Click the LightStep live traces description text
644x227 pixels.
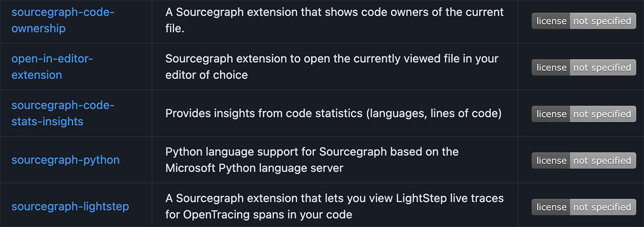[x=334, y=207]
